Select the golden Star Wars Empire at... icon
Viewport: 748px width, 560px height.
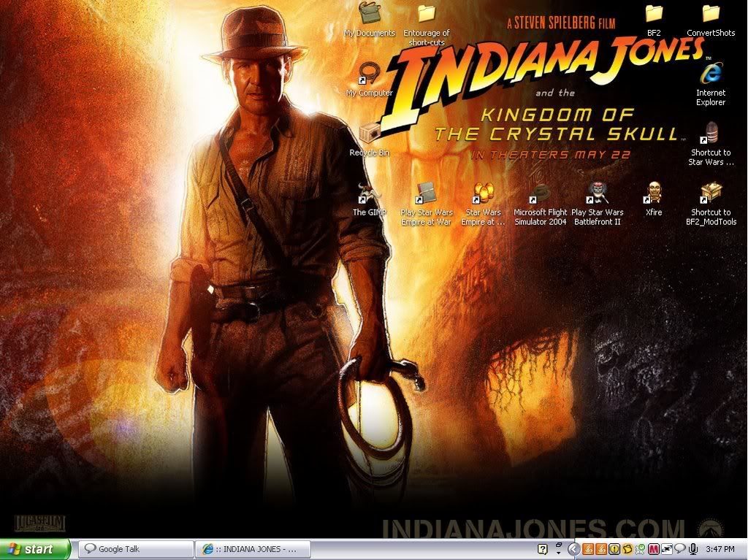484,204
